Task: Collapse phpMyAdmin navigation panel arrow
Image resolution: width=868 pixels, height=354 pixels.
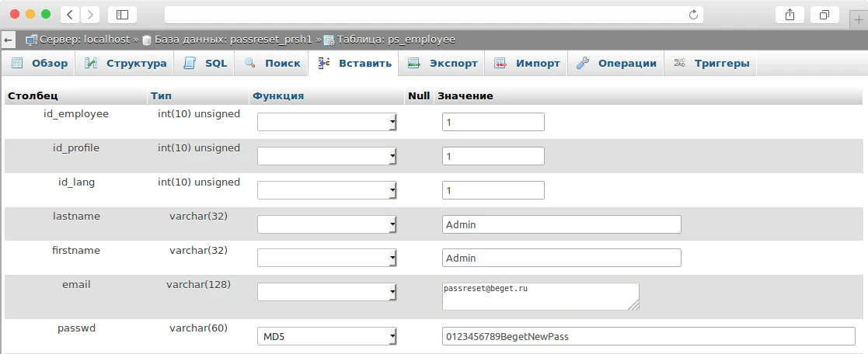Action: [9, 40]
